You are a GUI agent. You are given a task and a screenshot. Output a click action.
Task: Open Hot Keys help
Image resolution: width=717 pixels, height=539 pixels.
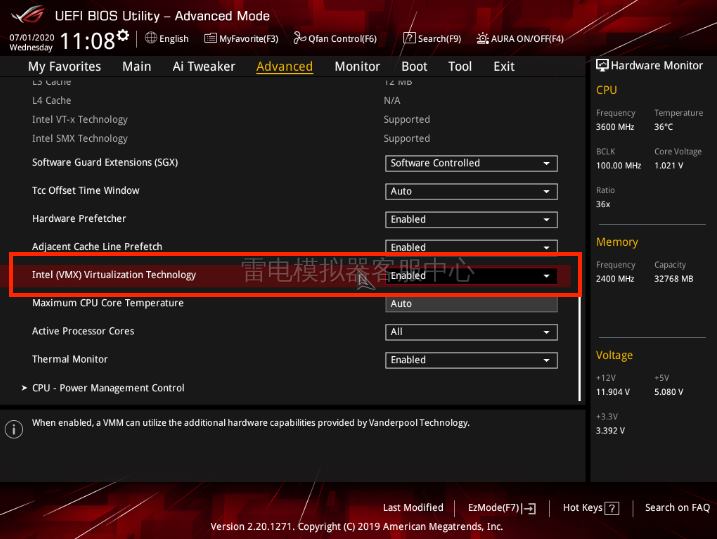pos(591,508)
